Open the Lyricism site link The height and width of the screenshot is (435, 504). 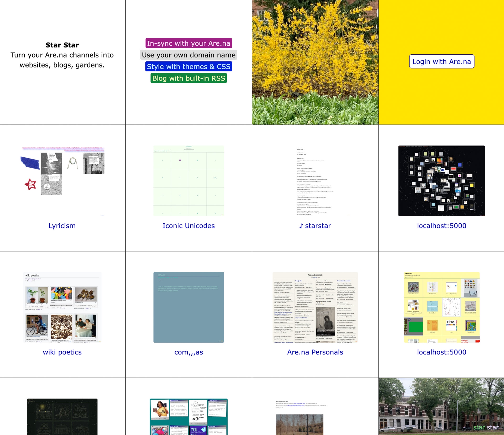pos(62,226)
